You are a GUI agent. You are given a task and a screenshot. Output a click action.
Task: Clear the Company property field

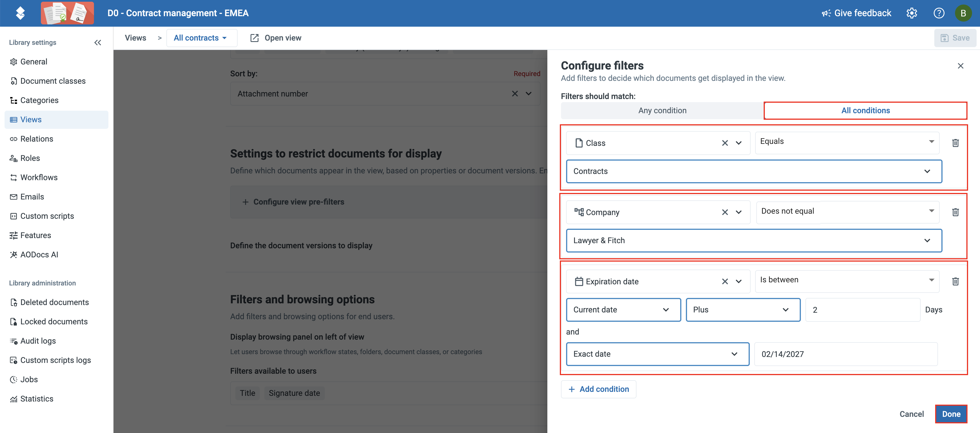coord(725,212)
